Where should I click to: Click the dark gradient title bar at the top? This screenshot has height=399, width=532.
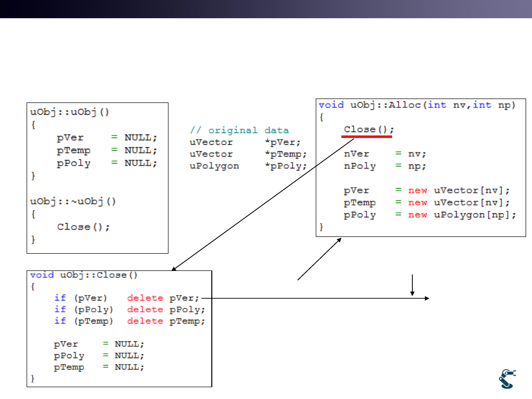(266, 9)
